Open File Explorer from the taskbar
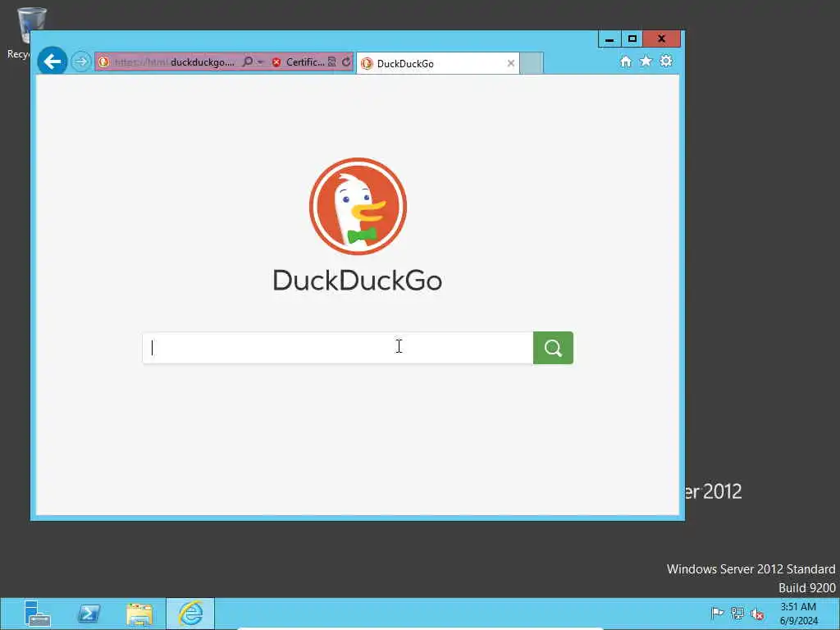The height and width of the screenshot is (630, 840). pyautogui.click(x=139, y=614)
